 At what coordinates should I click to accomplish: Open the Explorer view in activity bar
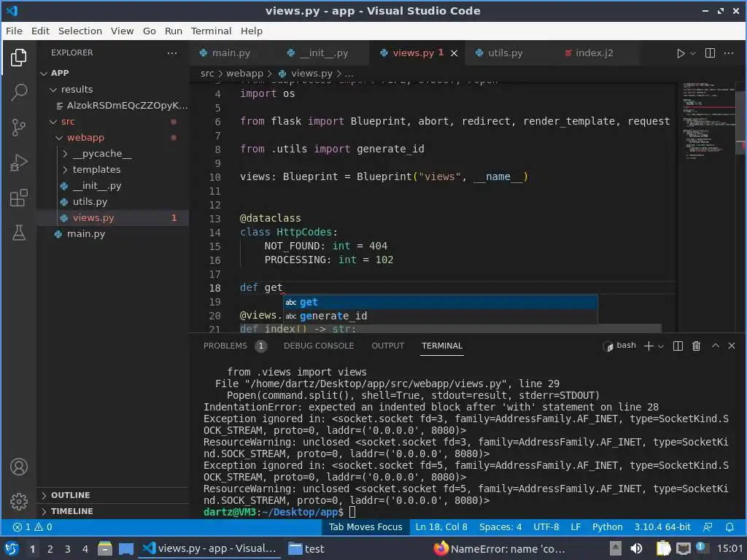(18, 58)
